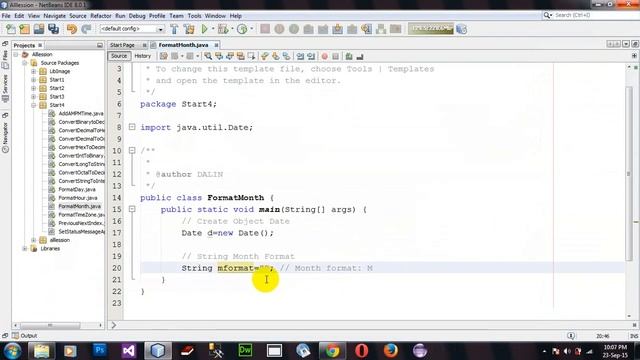640x360 pixels.
Task: Click the New File toolbar icon
Action: point(11,29)
